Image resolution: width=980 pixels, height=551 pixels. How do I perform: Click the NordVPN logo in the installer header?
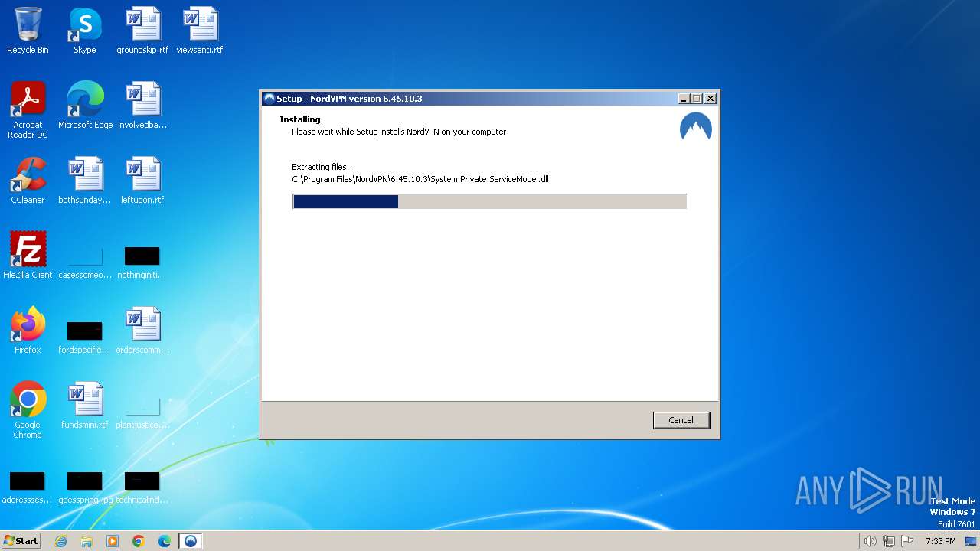click(695, 127)
